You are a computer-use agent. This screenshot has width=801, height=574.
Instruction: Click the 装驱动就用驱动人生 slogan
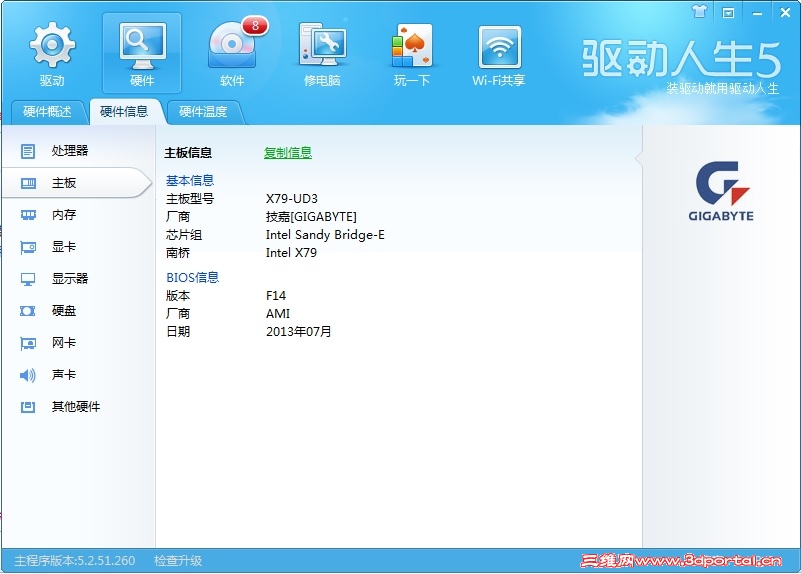(723, 88)
